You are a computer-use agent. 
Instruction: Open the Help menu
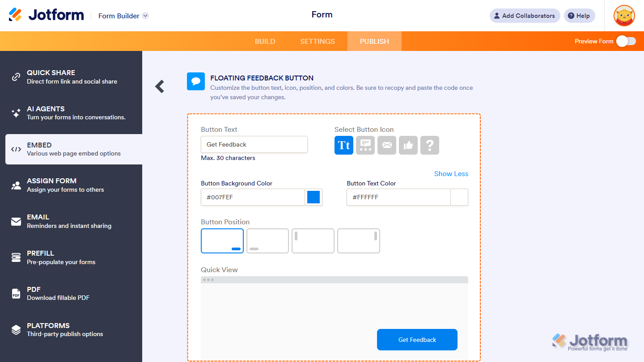click(x=579, y=15)
